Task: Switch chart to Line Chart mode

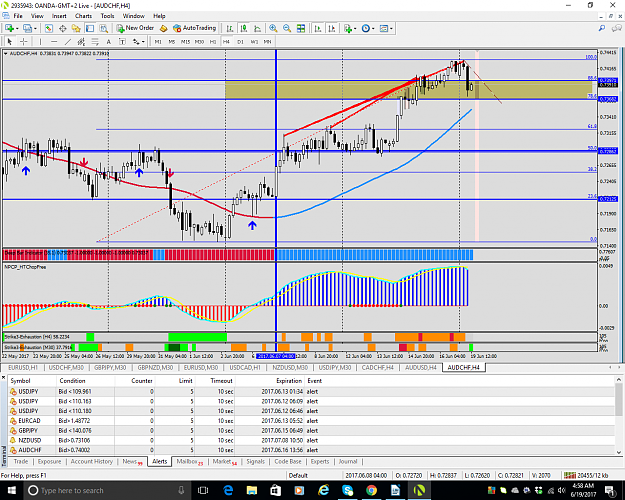Action: tap(257, 28)
